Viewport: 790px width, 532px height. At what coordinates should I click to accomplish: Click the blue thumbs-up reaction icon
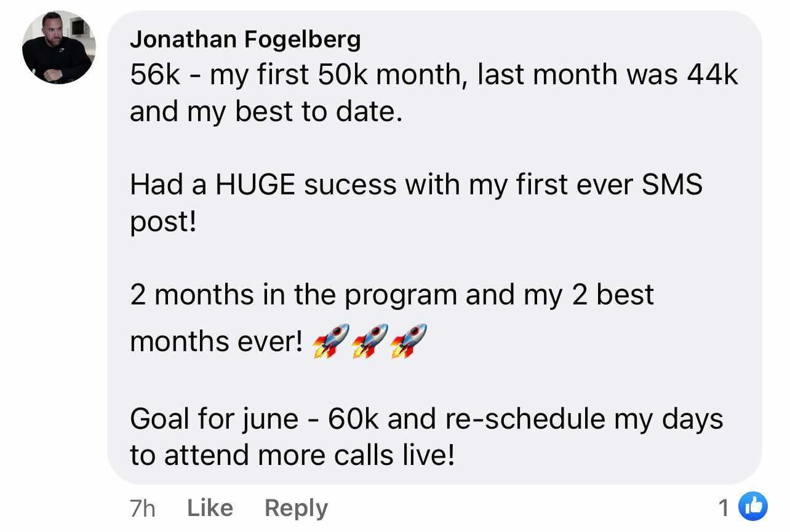752,507
